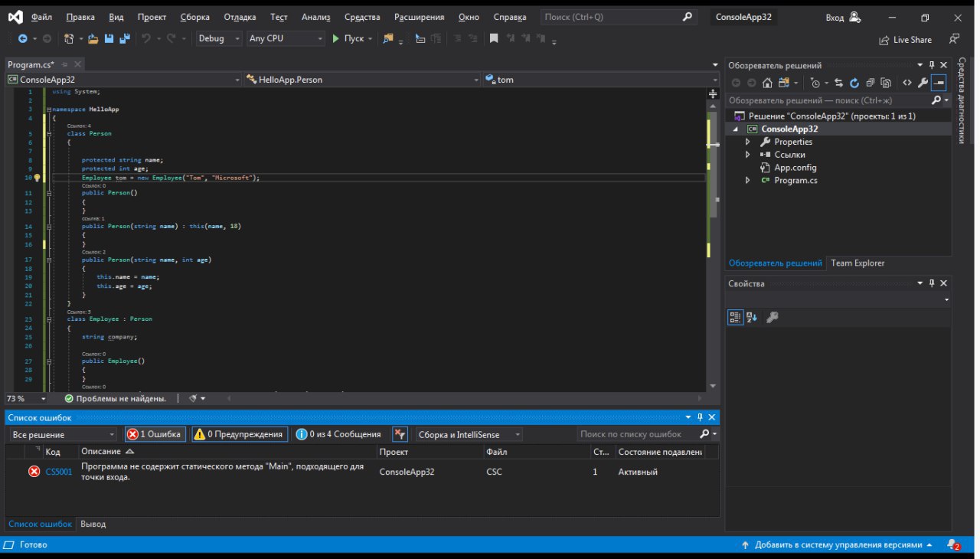
Task: Switch to the Team Explorer tab
Action: click(857, 263)
